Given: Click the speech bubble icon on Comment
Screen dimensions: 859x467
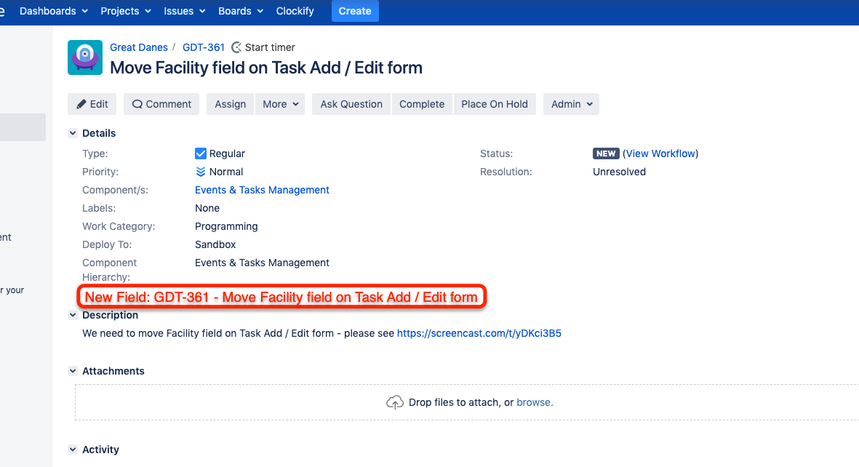Looking at the screenshot, I should point(137,104).
